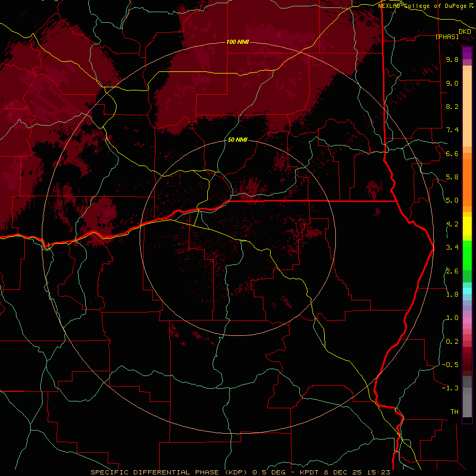The image size is (476, 476).
Task: Click the SPECIFIC DIFFERENTIAL PHASE (KDP) caption
Action: point(170,472)
